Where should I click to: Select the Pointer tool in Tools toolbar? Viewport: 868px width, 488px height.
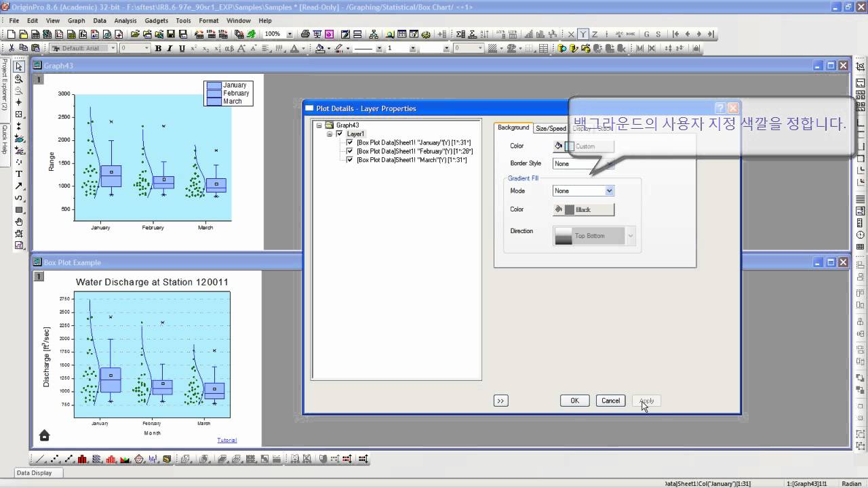19,66
